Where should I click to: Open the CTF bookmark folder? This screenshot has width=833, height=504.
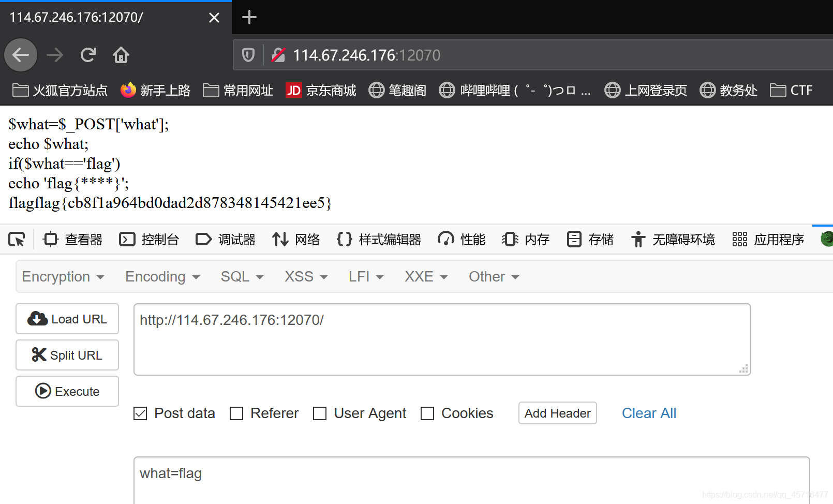[791, 91]
